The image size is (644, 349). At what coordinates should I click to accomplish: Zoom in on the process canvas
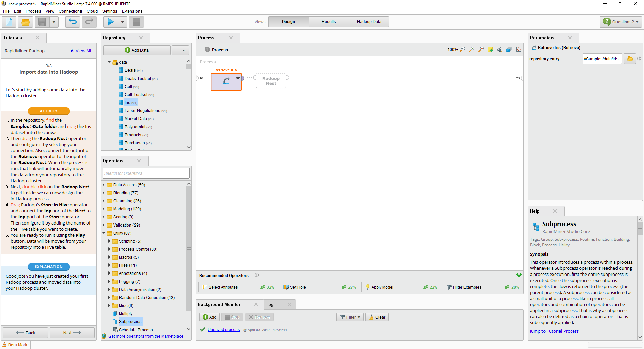point(472,50)
